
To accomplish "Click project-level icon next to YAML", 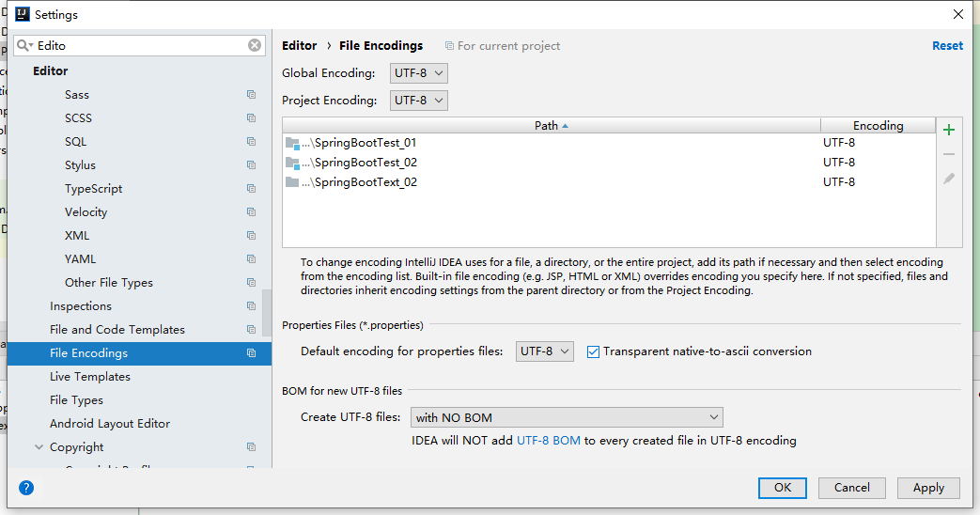I will click(251, 258).
